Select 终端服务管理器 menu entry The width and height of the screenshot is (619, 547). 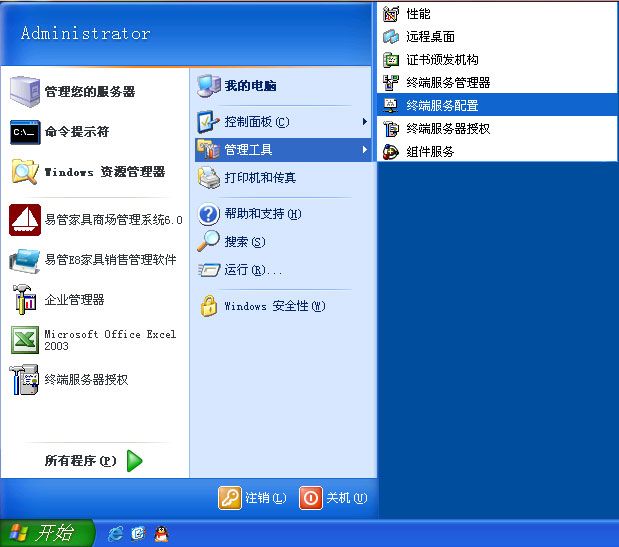tap(497, 82)
